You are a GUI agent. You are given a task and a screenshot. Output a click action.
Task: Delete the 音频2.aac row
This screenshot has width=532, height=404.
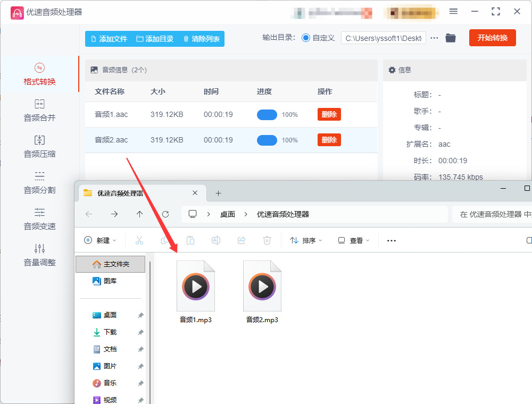click(329, 140)
